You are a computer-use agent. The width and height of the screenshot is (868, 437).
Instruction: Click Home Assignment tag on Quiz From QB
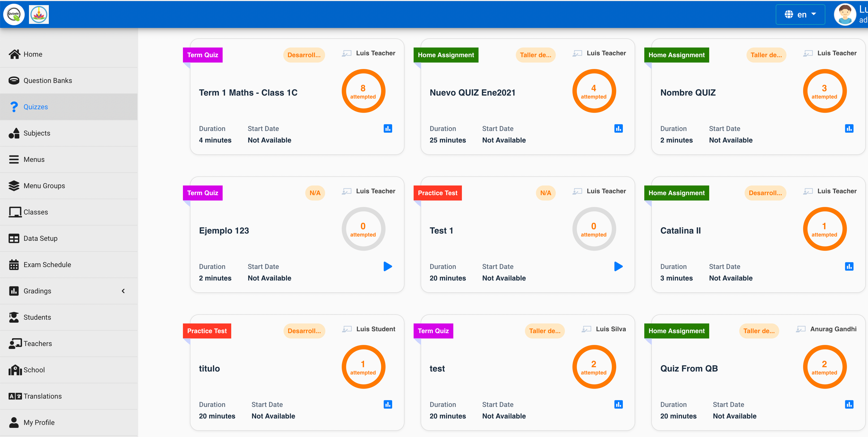coord(676,331)
